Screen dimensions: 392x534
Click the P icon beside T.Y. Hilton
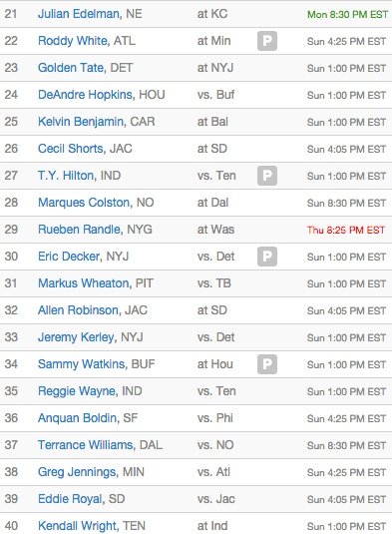pos(267,176)
